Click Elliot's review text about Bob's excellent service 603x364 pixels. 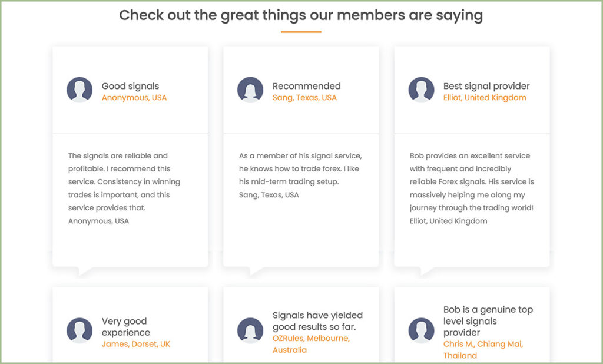(472, 181)
